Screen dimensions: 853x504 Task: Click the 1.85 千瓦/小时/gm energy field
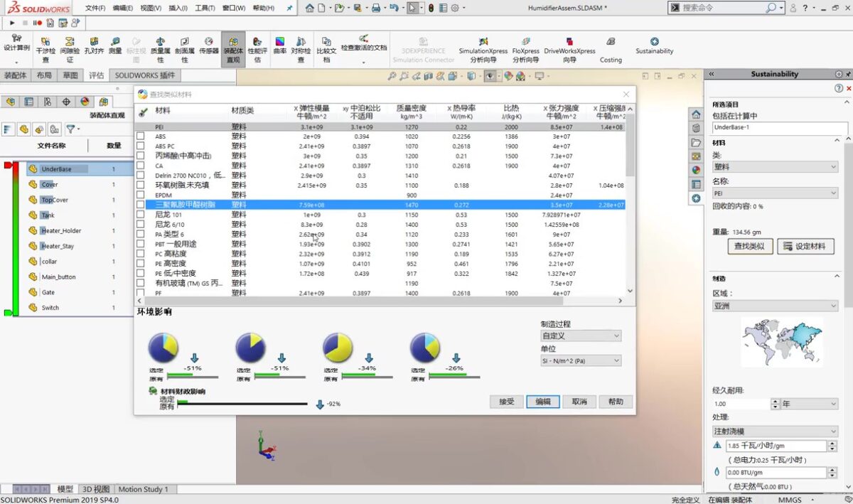[x=776, y=446]
